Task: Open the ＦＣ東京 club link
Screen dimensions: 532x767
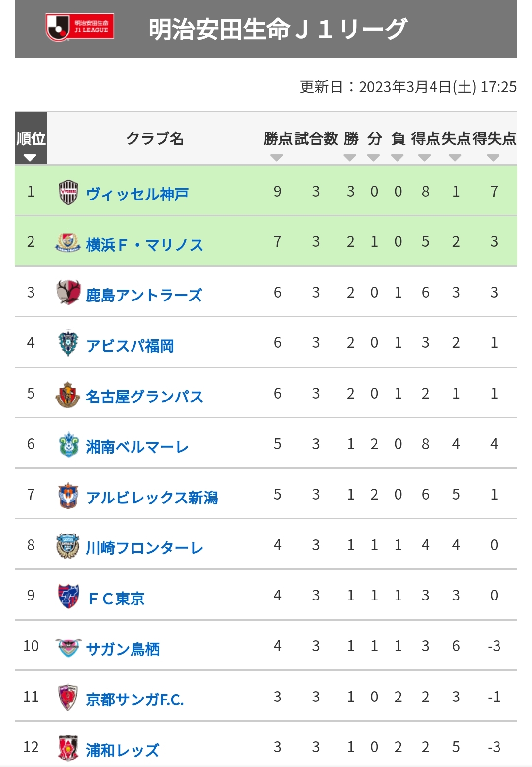Action: [116, 599]
